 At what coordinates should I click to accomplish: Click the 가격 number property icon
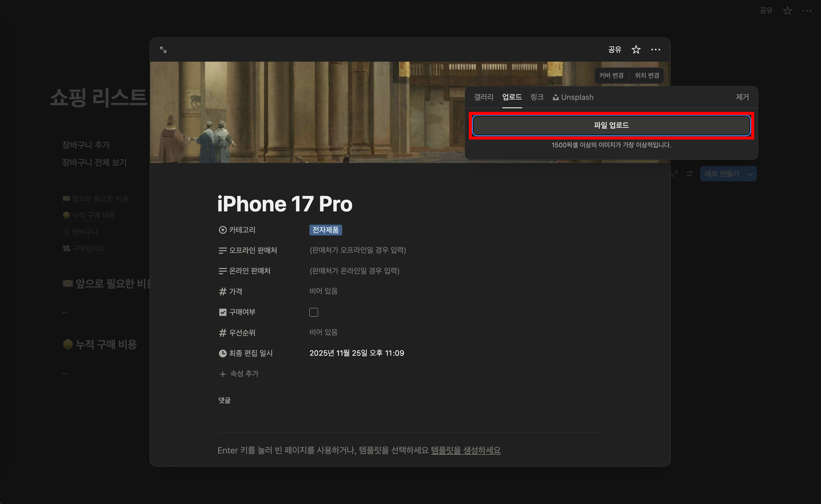click(223, 292)
